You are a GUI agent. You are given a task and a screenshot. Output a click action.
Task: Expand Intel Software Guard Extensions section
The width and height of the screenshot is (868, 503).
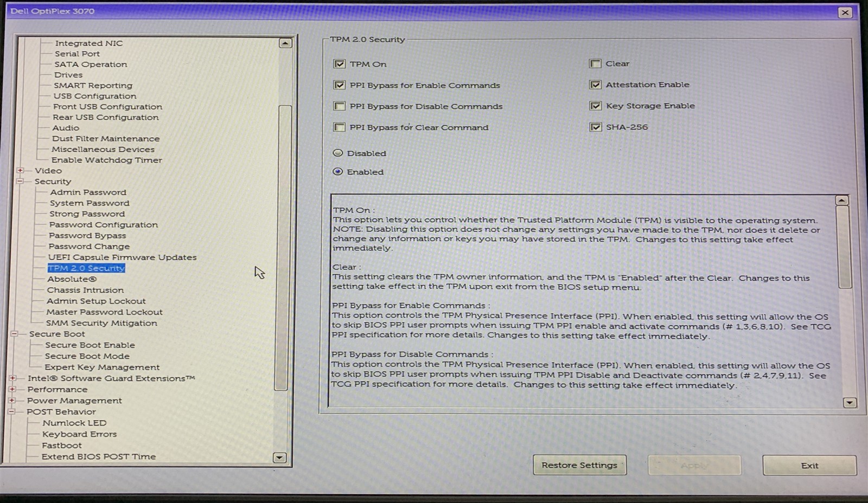[13, 378]
